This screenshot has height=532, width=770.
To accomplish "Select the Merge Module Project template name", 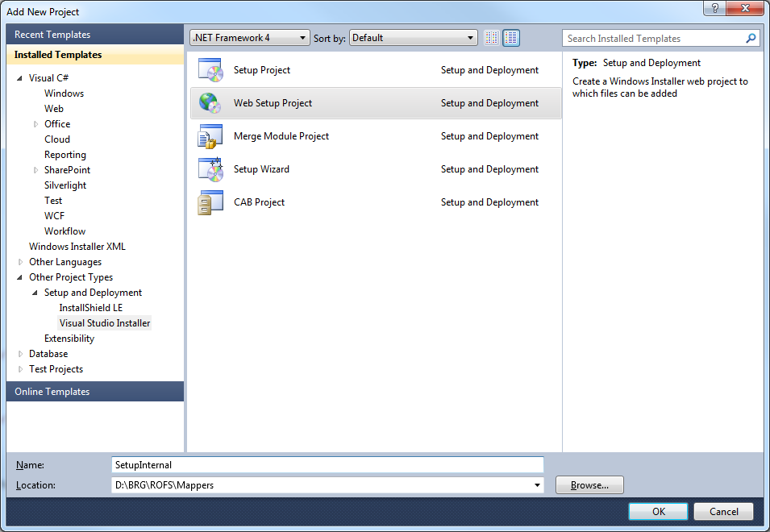I will [x=281, y=136].
